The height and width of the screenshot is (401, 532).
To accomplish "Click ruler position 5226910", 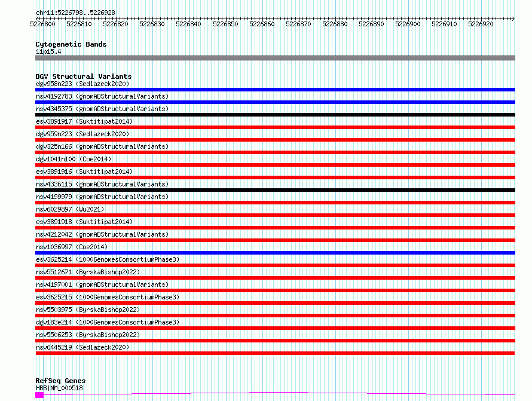I will tap(444, 24).
